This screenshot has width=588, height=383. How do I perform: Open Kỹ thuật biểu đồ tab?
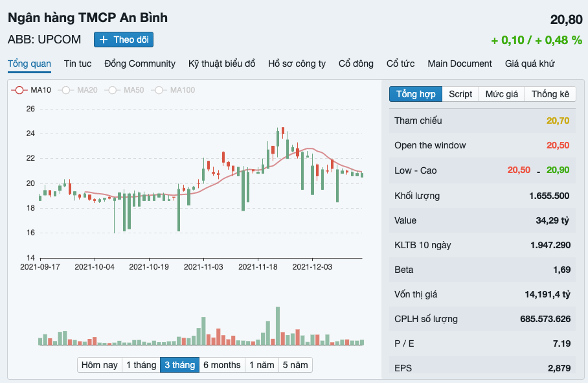coord(222,64)
